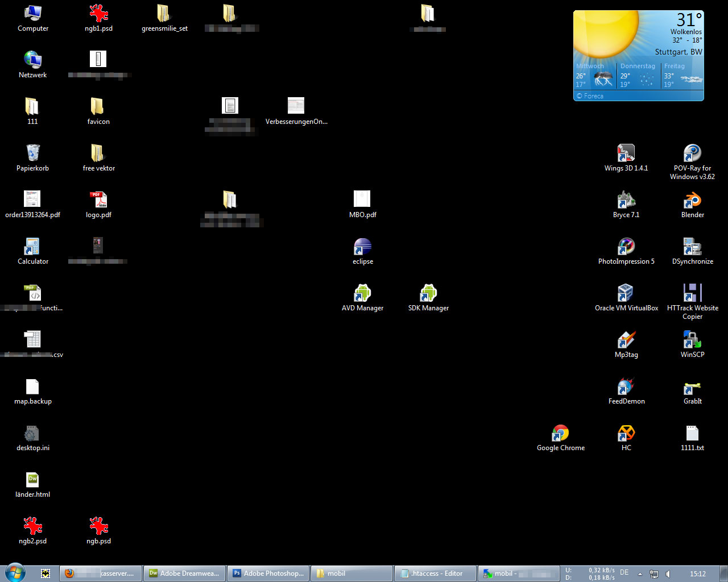Viewport: 728px width, 582px height.
Task: Select the Wings 3D 1.4.1 shortcut
Action: [x=626, y=154]
